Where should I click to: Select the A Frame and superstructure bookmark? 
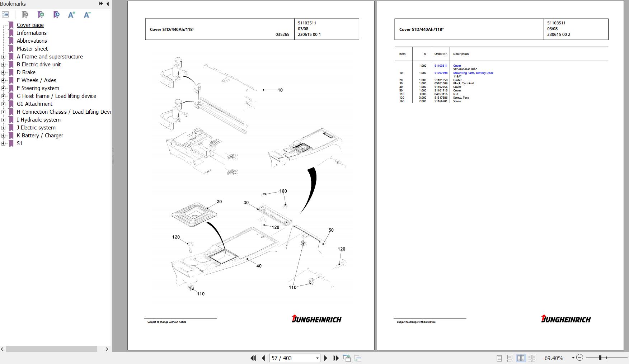pyautogui.click(x=50, y=57)
